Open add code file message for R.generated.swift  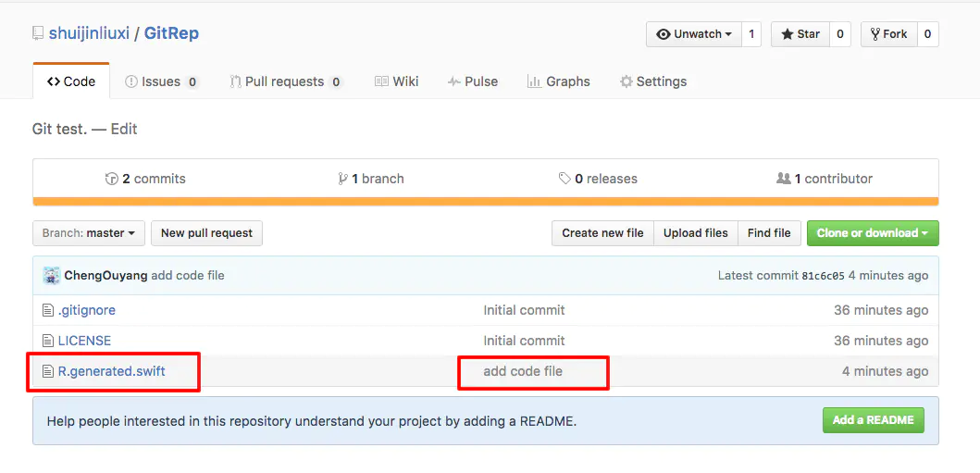tap(523, 372)
